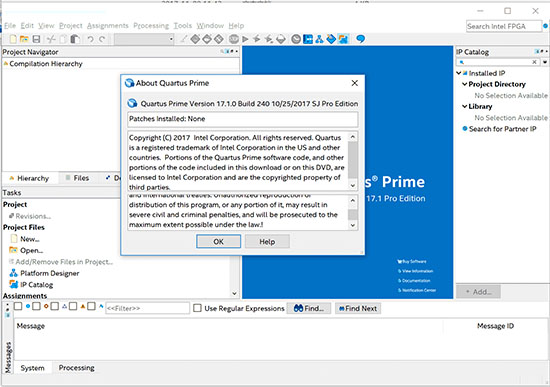Collapse the Library node in IP Catalog

464,106
